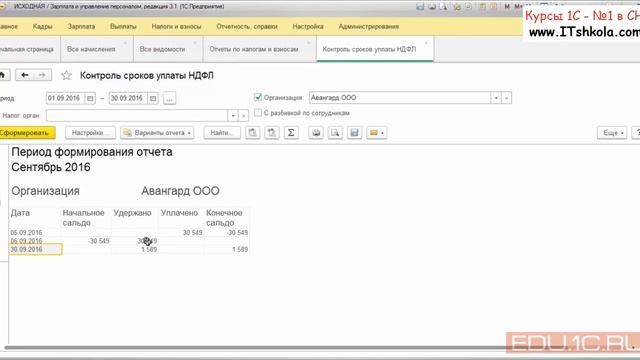Close the Все начисления tab
Image resolution: width=640 pixels, height=360 pixels.
pos(125,43)
